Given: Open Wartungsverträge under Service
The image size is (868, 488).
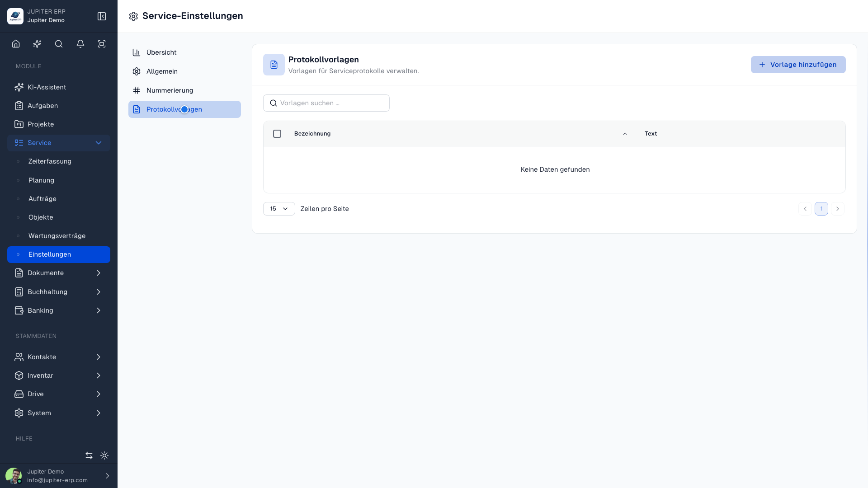Looking at the screenshot, I should (59, 236).
